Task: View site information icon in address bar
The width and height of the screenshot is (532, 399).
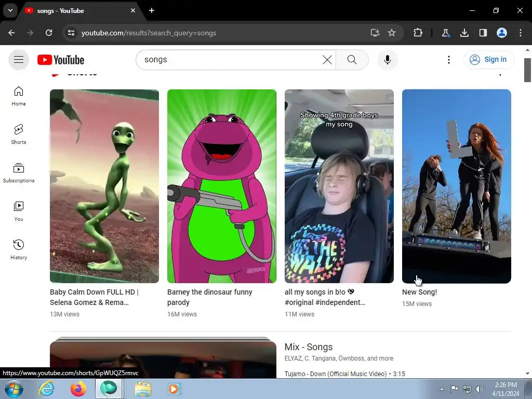Action: pyautogui.click(x=71, y=33)
